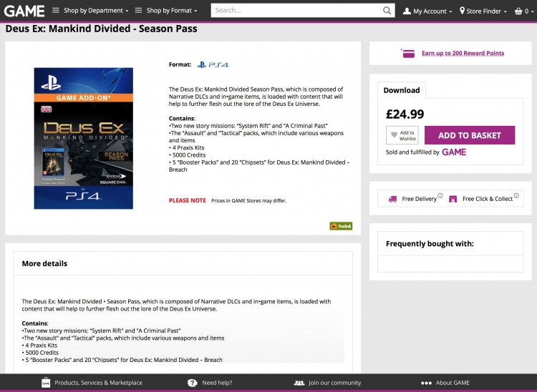The image size is (537, 392).
Task: Click the GAME logo in header
Action: tap(24, 11)
